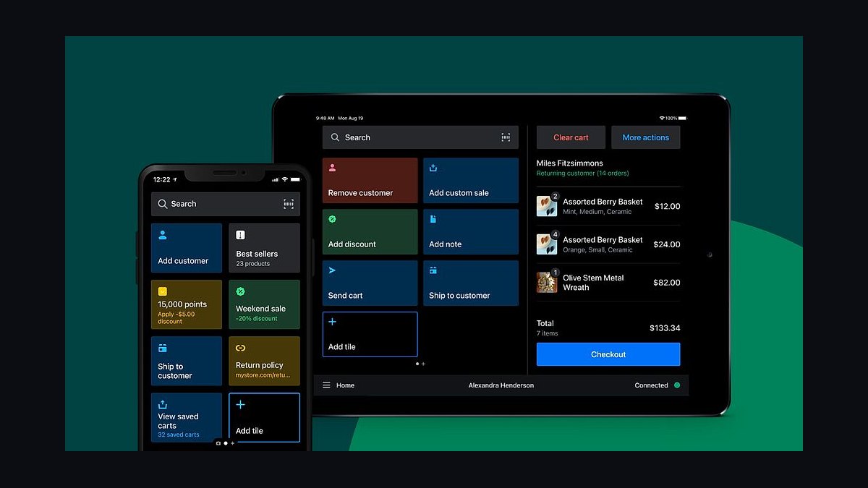868x488 pixels.
Task: Tap the barcode scanner icon in phone search
Action: (x=289, y=204)
